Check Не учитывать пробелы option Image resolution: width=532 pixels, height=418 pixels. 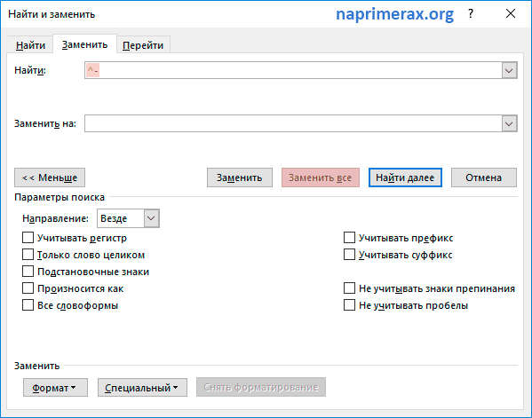click(x=349, y=305)
